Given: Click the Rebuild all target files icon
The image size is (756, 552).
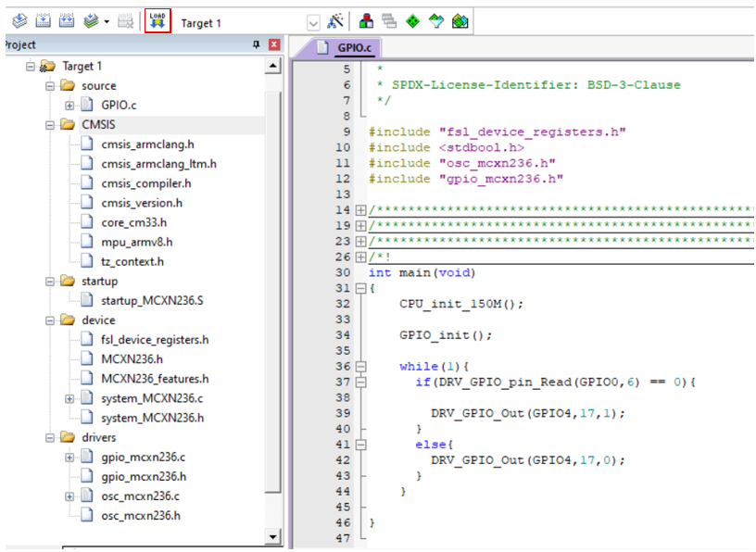Looking at the screenshot, I should [66, 21].
